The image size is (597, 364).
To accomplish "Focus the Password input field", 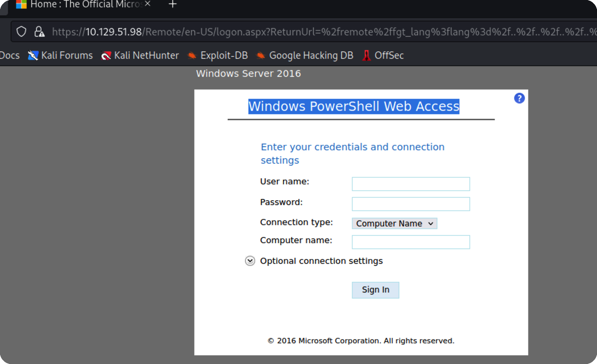I will [x=411, y=204].
